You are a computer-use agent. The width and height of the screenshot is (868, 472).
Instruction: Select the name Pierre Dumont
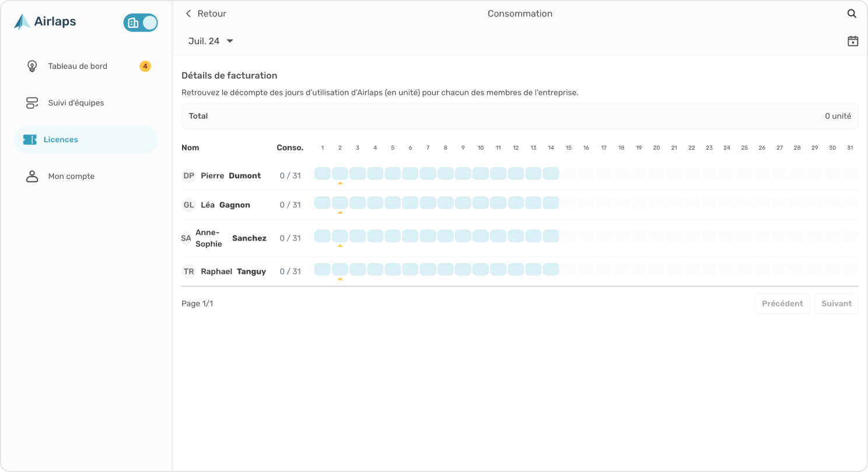click(x=230, y=176)
